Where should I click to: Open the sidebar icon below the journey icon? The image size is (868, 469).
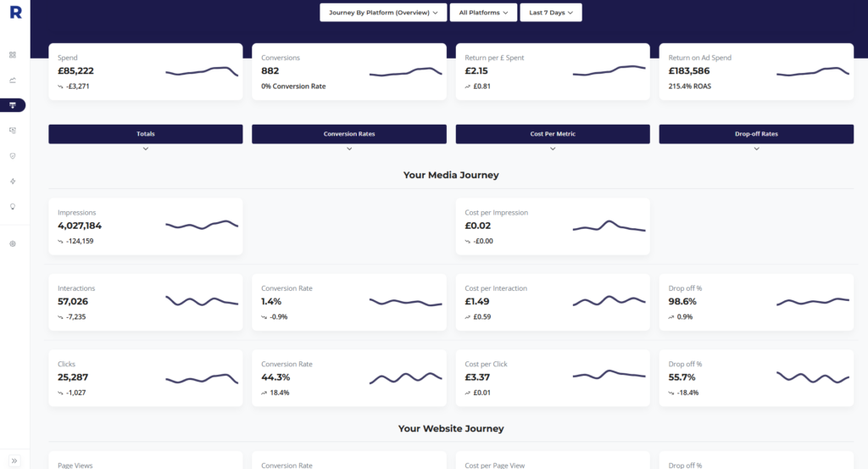(x=13, y=131)
